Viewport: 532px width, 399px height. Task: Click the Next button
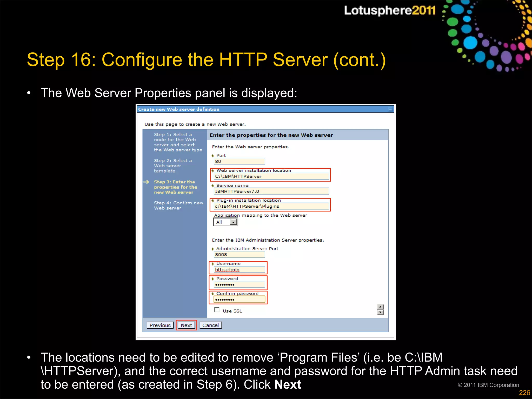[x=186, y=325]
